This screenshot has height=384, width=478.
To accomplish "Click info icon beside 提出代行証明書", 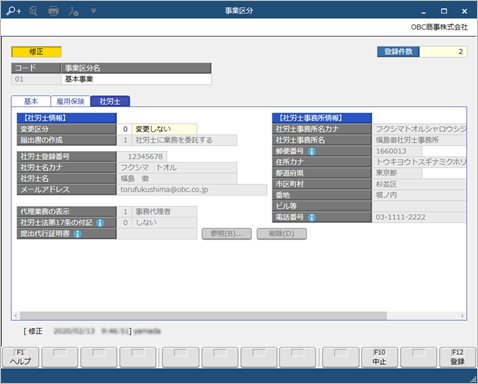I will tap(77, 234).
